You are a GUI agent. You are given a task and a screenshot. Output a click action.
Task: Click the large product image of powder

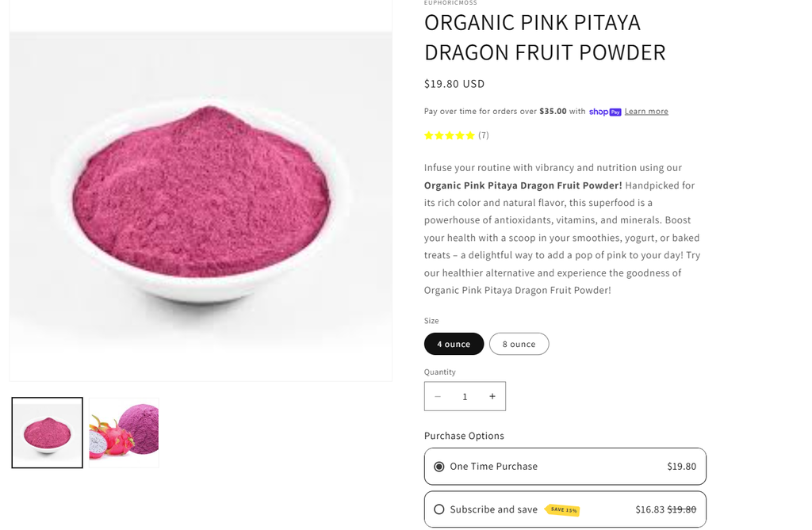201,206
